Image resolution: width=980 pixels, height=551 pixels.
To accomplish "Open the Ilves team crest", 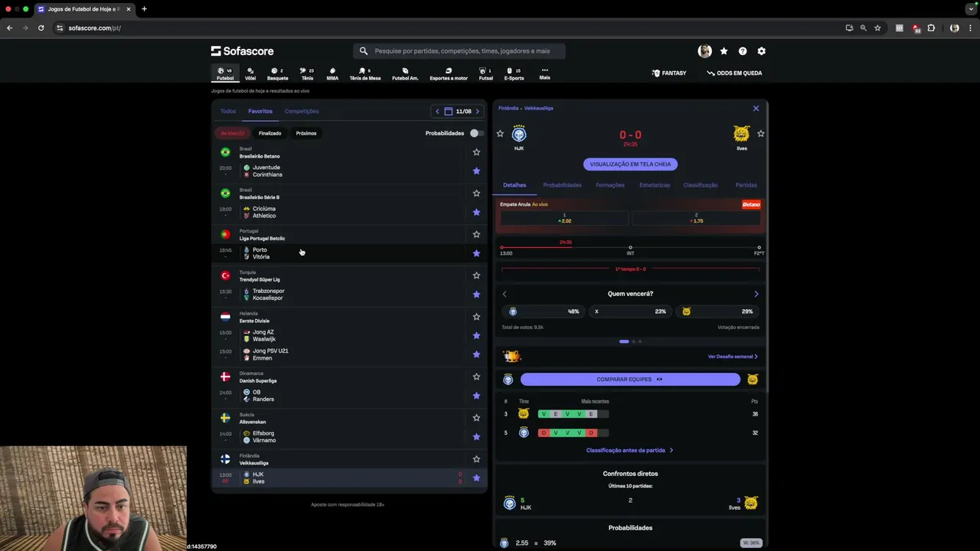I will pos(741,135).
